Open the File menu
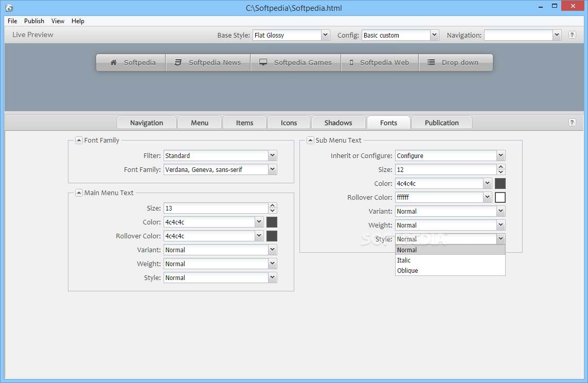Screen dimensions: 588x383 (12, 21)
